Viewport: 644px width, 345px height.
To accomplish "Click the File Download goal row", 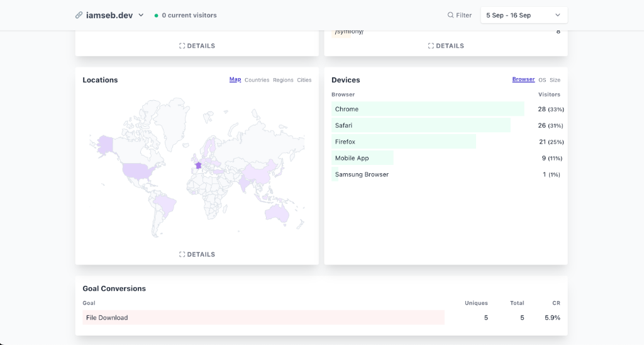I will point(321,317).
